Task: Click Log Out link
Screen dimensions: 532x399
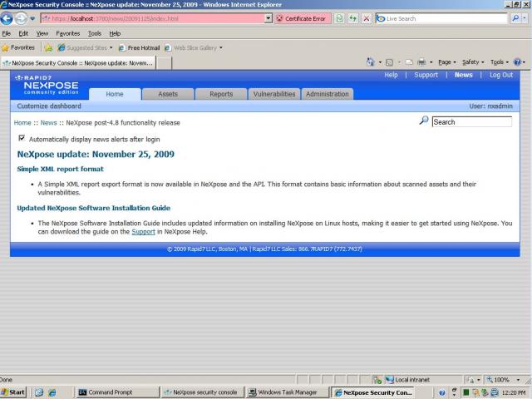Action: (x=500, y=75)
